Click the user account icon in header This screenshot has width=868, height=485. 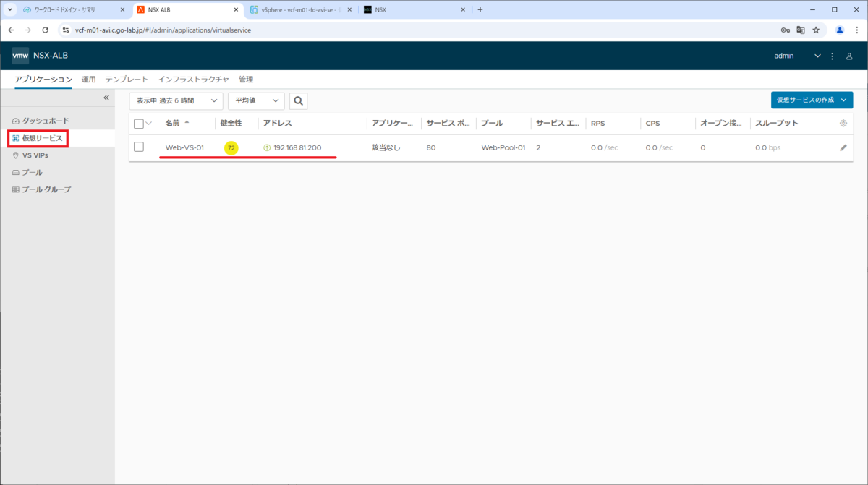tap(850, 56)
